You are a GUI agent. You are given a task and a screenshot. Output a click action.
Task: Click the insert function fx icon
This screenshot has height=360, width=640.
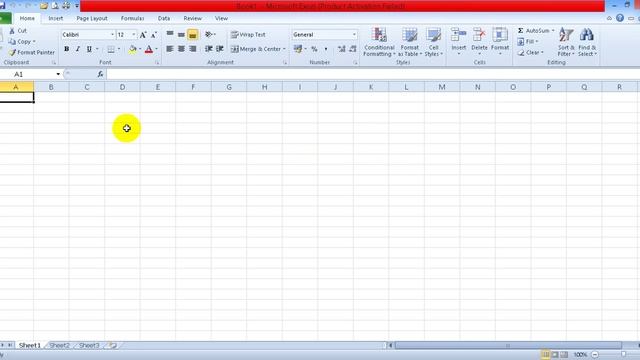click(x=100, y=74)
